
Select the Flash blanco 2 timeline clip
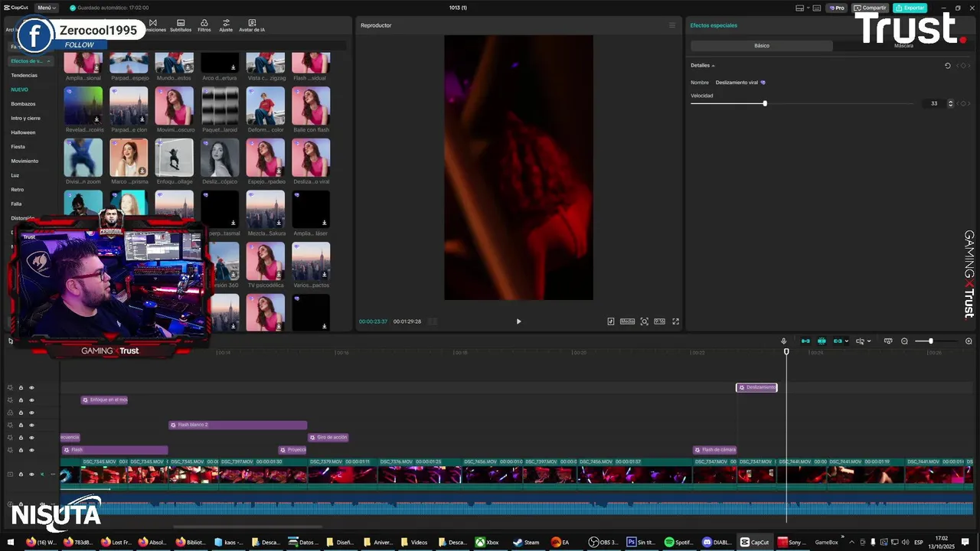(238, 425)
